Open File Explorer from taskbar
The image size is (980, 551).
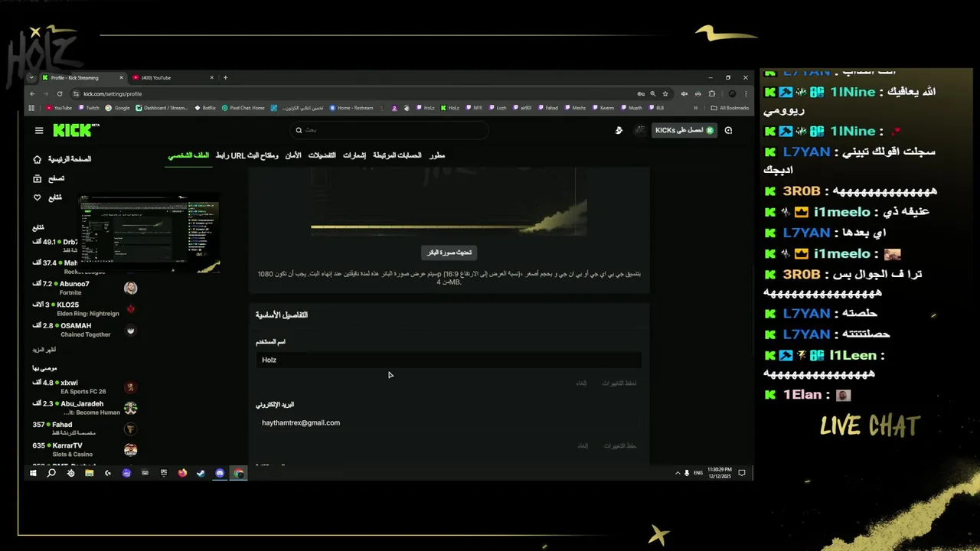90,473
